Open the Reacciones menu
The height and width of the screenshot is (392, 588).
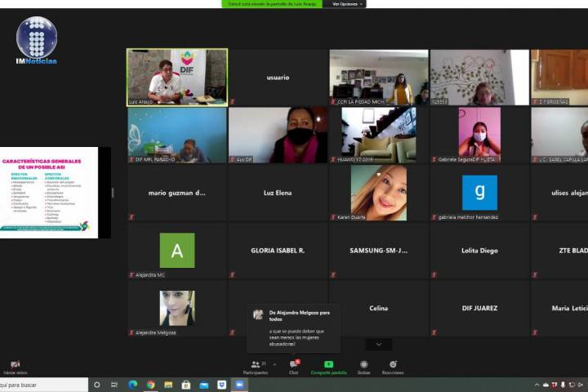click(x=393, y=366)
